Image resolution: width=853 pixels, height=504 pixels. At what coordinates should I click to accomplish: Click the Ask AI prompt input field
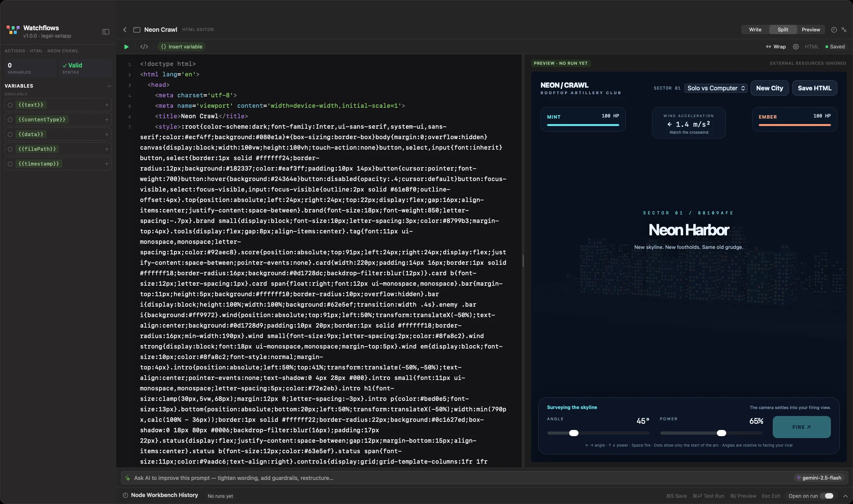coord(458,478)
